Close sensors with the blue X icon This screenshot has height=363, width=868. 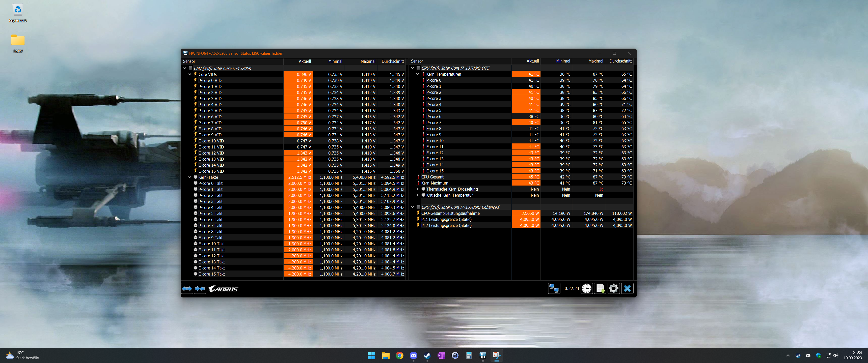click(627, 289)
